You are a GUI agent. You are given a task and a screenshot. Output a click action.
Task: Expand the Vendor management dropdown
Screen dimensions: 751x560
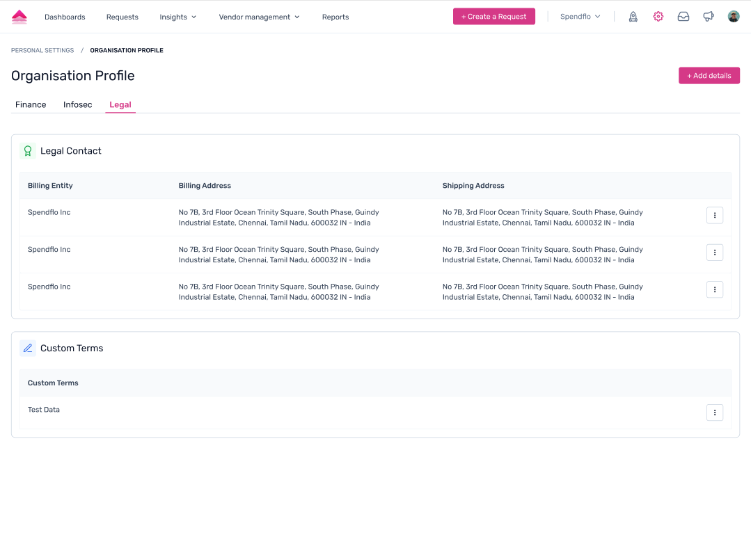[259, 17]
